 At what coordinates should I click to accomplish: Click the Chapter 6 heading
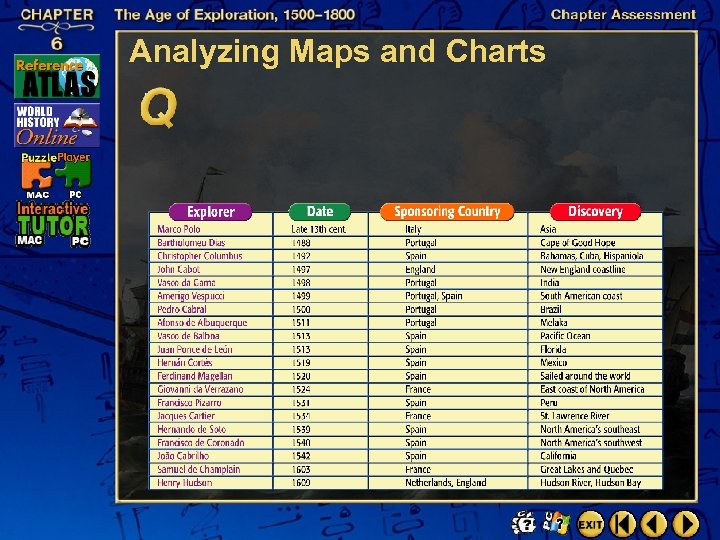[57, 28]
